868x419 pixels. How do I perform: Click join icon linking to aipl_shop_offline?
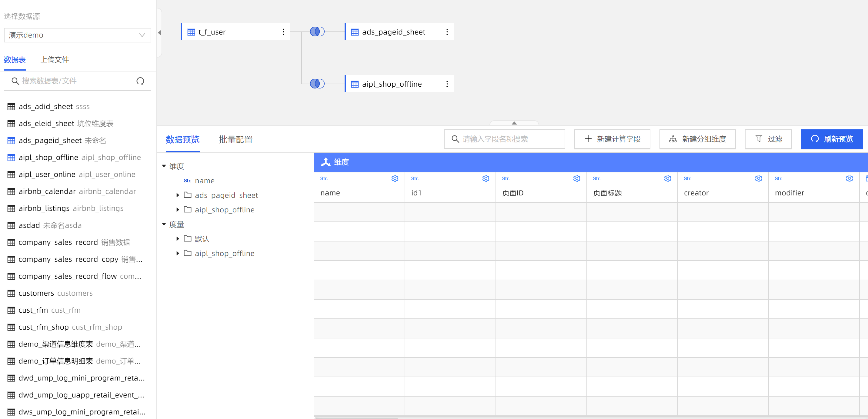[x=317, y=84]
